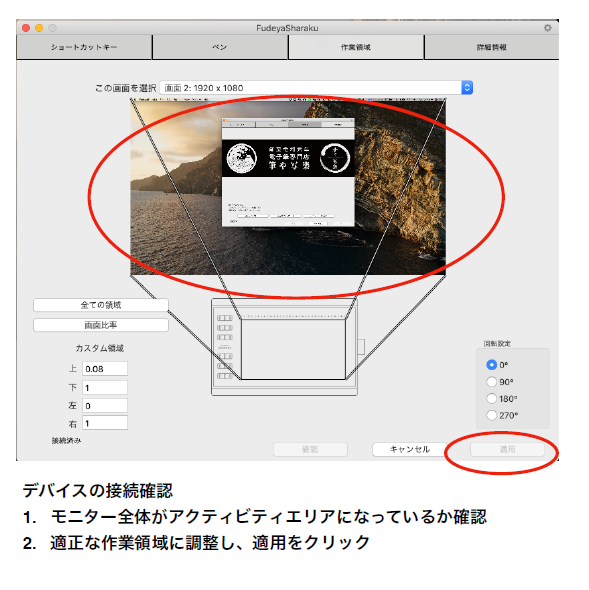Select the 0° rotation option
Image resolution: width=589 pixels, height=590 pixels.
(x=492, y=365)
